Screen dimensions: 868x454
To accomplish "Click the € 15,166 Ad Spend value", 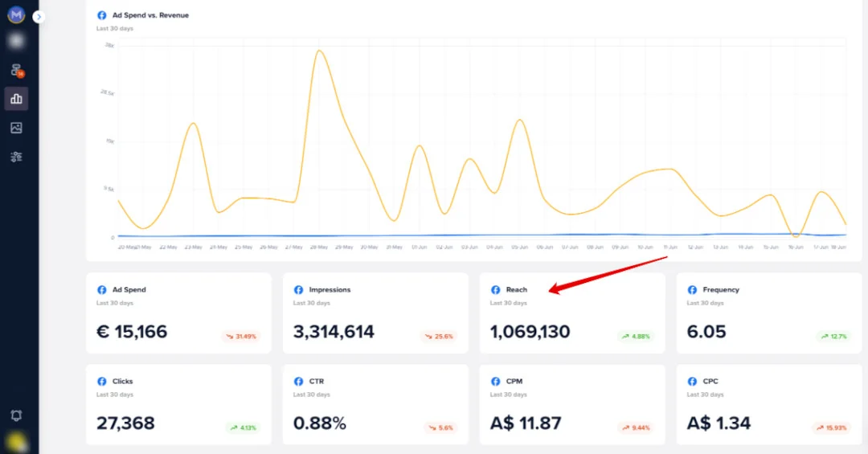I will pyautogui.click(x=132, y=332).
